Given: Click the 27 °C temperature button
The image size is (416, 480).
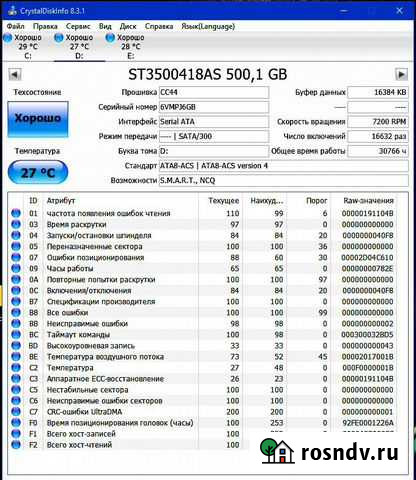Looking at the screenshot, I should (38, 172).
